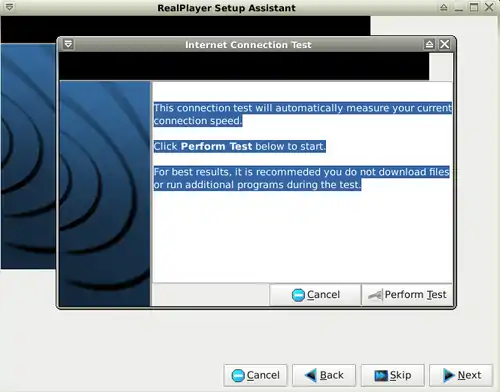Cancel the RealPlayer Setup Assistant
Image resolution: width=500 pixels, height=392 pixels.
[255, 375]
